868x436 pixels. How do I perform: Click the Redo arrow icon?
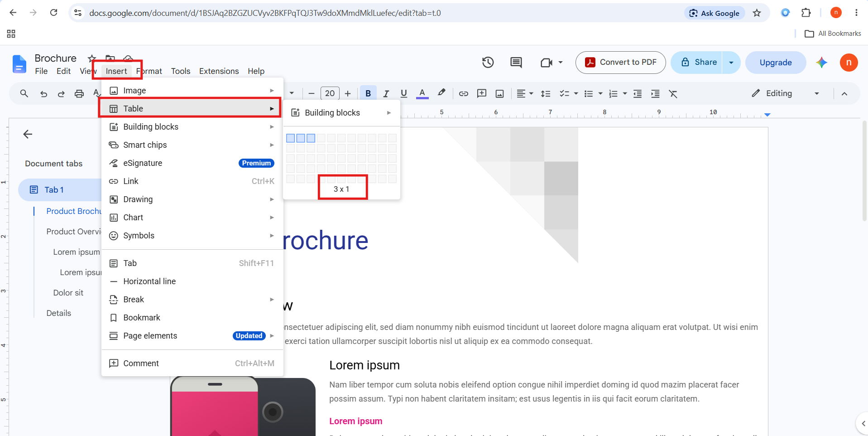click(61, 94)
